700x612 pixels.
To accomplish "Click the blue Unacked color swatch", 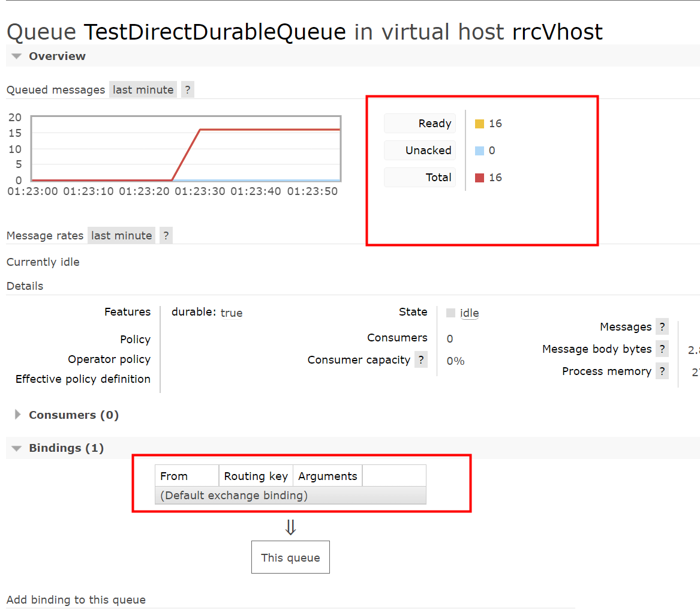I will pos(479,151).
